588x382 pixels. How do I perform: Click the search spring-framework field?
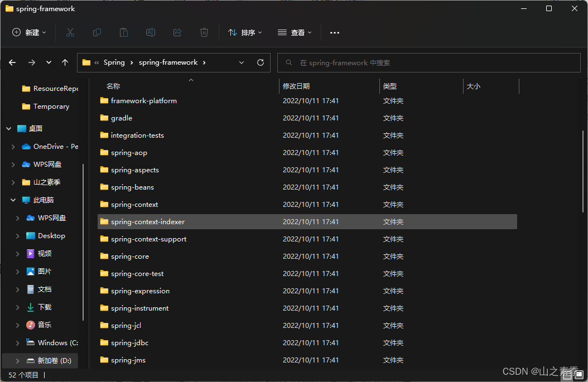point(428,62)
